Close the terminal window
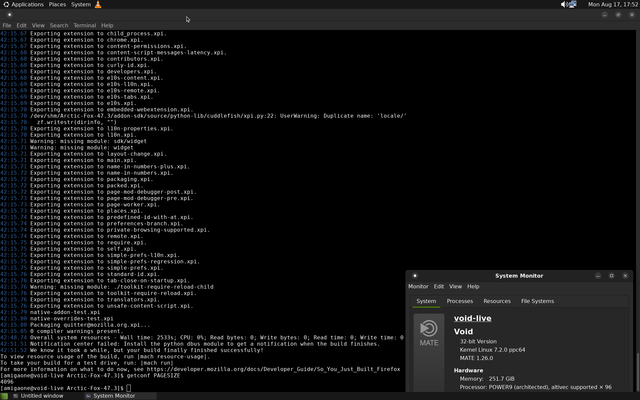This screenshot has height=400, width=640. (632, 15)
